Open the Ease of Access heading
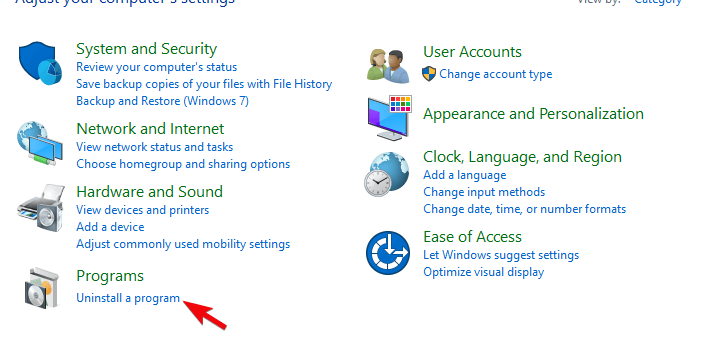The width and height of the screenshot is (720, 360). [472, 237]
